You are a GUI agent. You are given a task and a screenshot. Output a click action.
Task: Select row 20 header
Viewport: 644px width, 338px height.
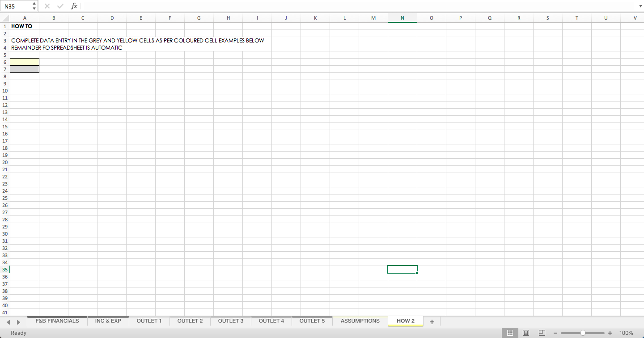point(5,162)
